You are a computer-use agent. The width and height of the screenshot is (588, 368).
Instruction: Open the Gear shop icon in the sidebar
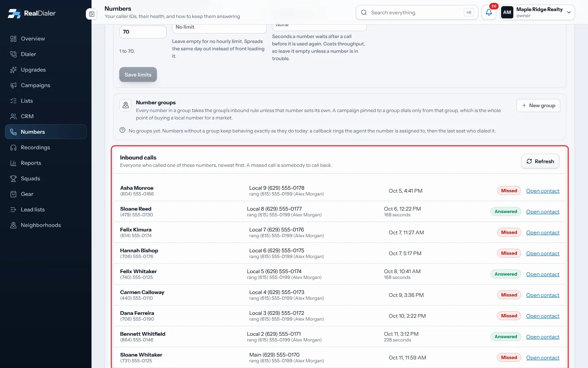pyautogui.click(x=13, y=194)
